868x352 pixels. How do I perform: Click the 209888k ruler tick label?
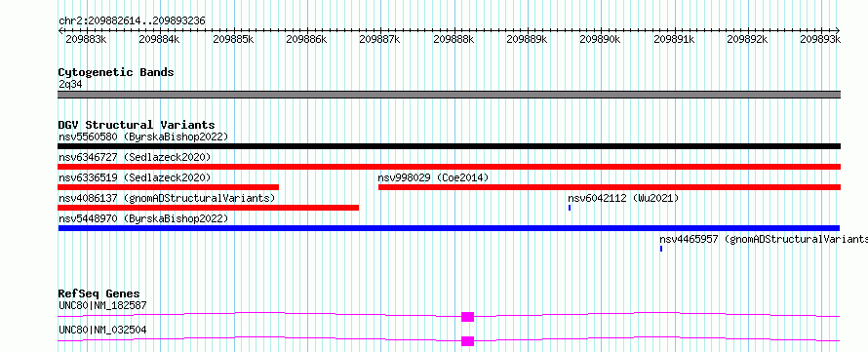click(454, 39)
